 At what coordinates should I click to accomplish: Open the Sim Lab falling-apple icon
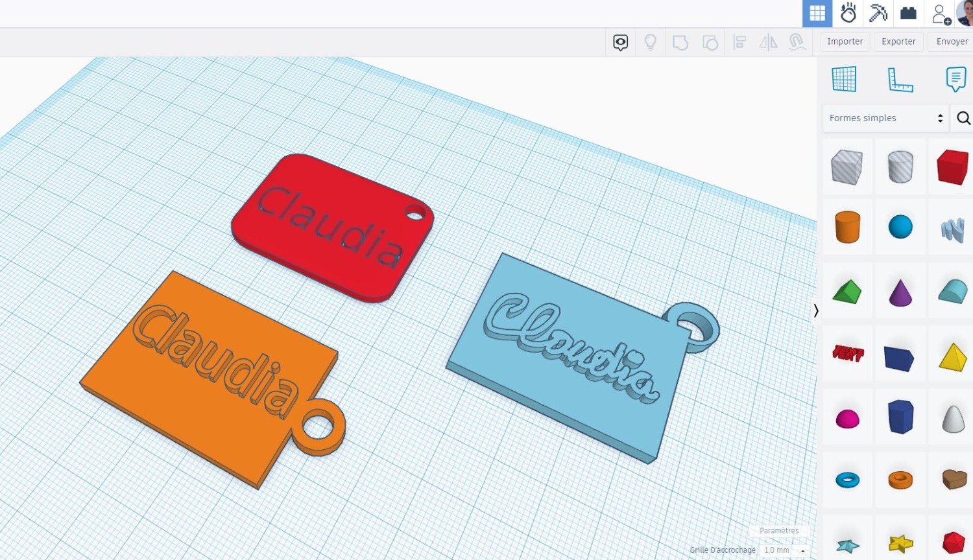(x=848, y=14)
